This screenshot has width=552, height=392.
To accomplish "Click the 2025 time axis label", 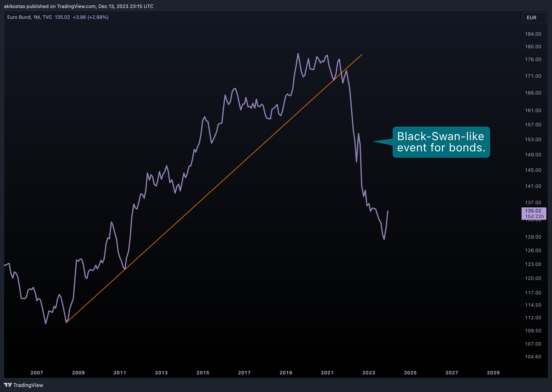I will click(x=410, y=373).
